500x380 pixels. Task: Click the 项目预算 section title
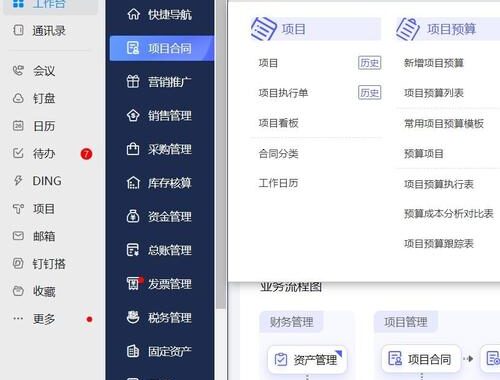(x=451, y=29)
